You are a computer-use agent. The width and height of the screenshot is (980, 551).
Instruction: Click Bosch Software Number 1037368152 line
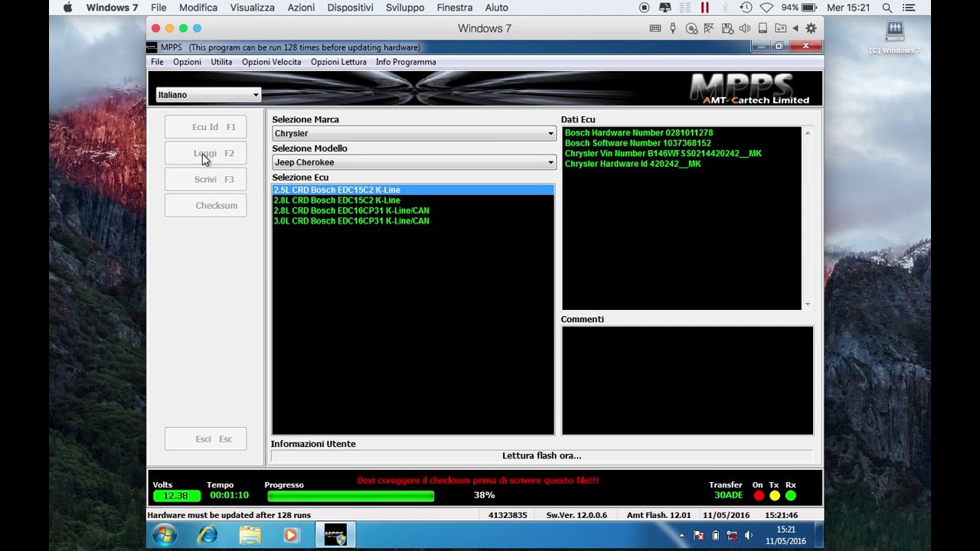(638, 143)
